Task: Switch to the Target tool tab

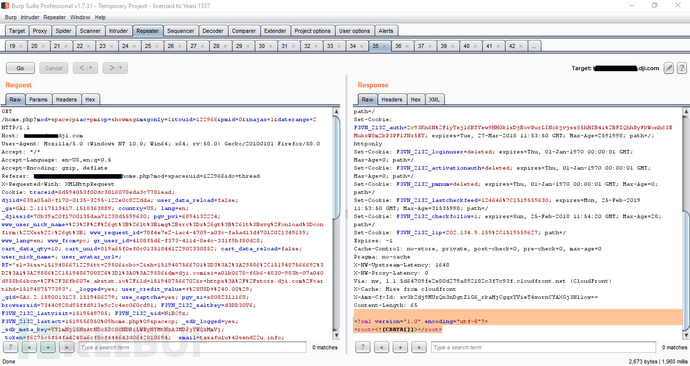Action: 17,31
